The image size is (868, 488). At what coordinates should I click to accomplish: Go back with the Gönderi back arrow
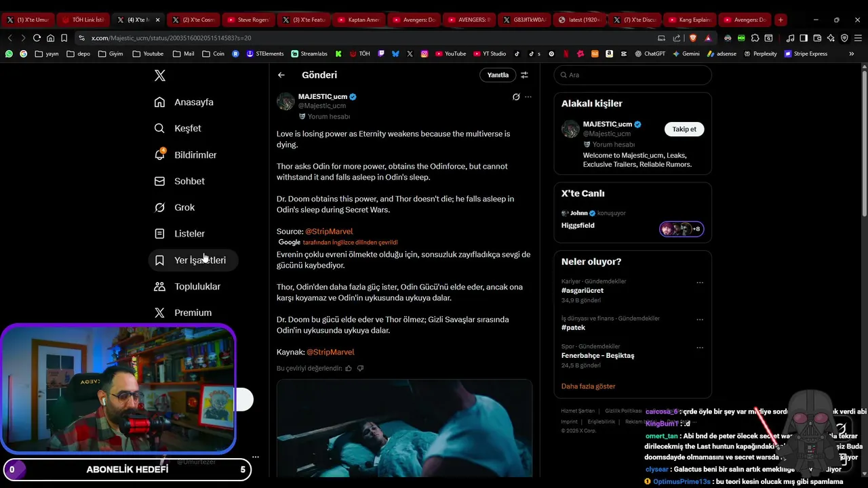281,75
